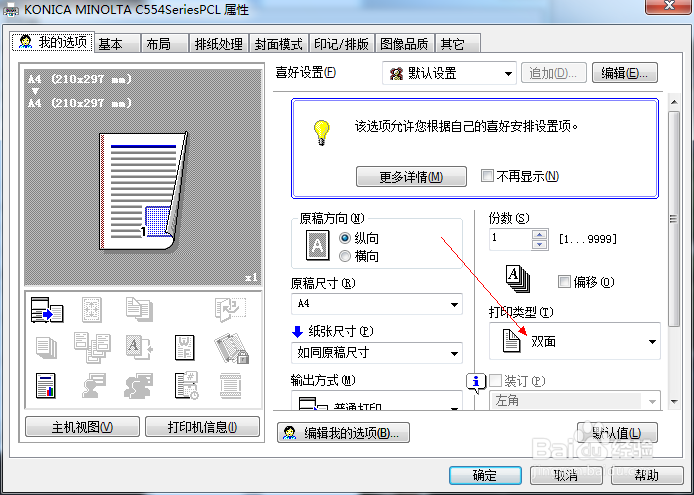Click the 编辑我的选项(B)... button

(x=343, y=433)
